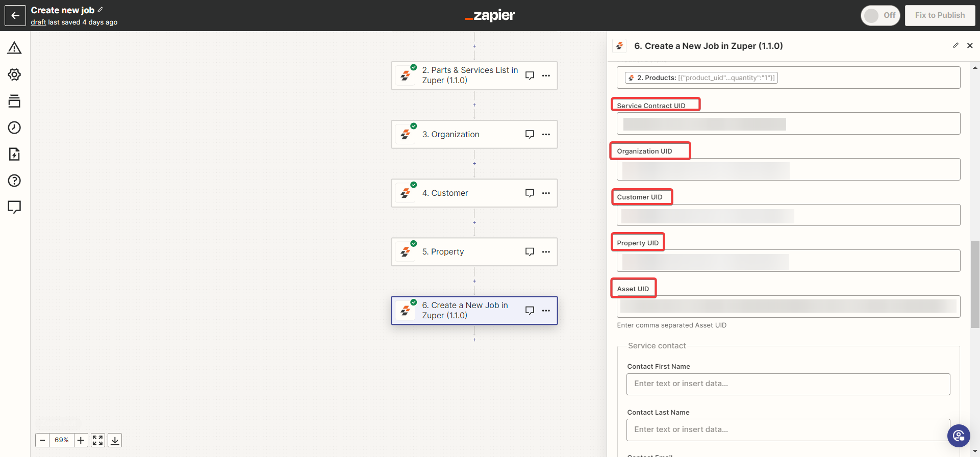This screenshot has width=980, height=457.
Task: Select the Create a New Job in Zuper step
Action: point(474,310)
